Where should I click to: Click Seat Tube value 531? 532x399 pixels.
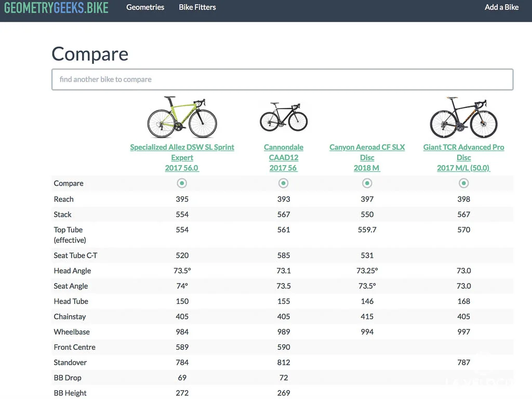(367, 256)
